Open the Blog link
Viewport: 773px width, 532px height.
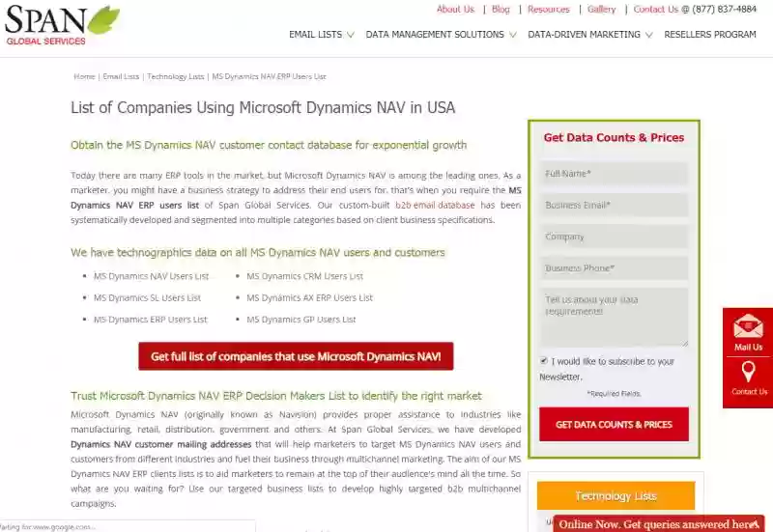(x=501, y=10)
